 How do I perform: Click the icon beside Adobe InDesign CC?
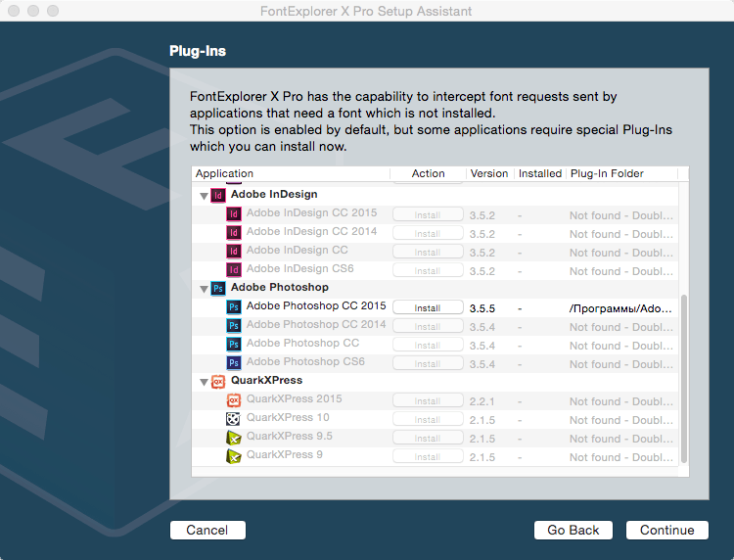[x=234, y=251]
